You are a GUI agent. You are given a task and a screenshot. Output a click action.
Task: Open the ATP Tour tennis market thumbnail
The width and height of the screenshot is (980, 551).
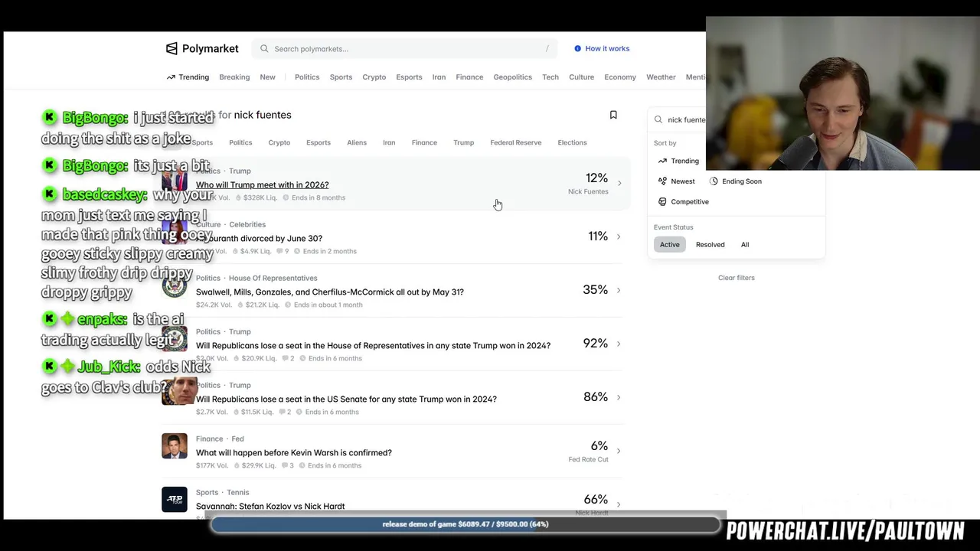point(175,500)
